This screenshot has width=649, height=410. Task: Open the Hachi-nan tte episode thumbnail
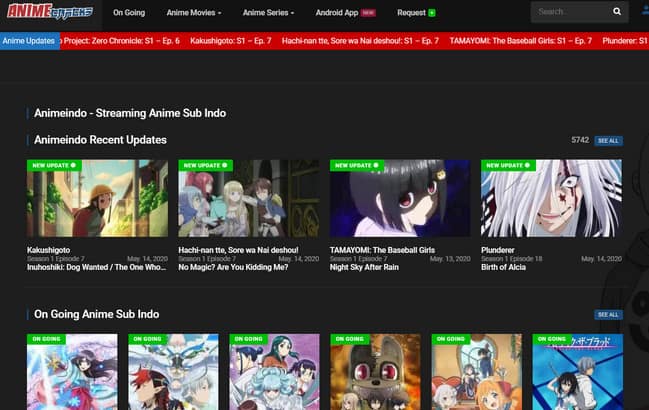[248, 198]
